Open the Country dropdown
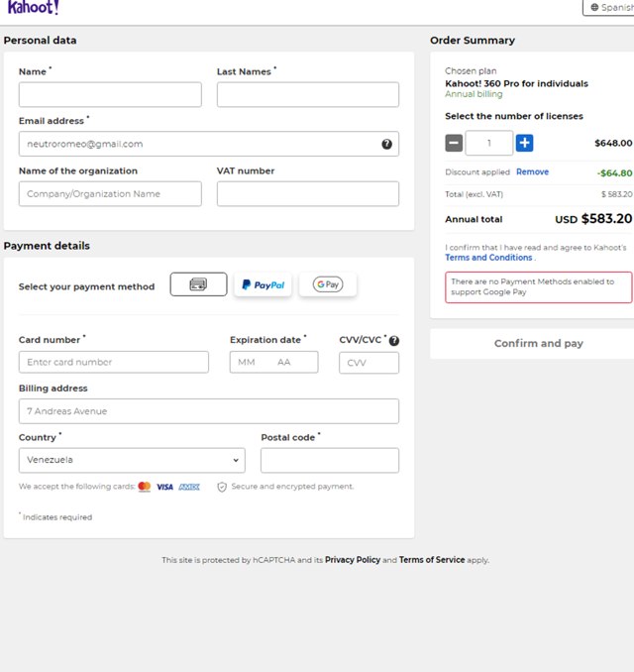 pyautogui.click(x=132, y=460)
